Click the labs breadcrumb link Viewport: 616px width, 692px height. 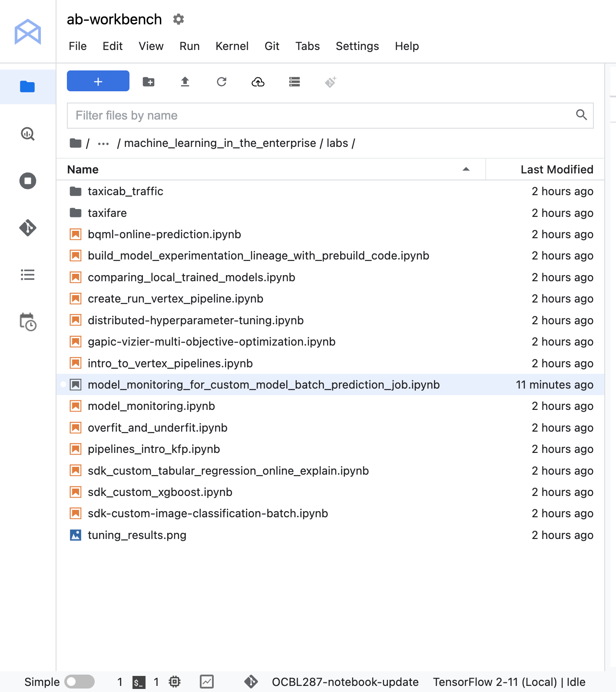coord(337,143)
